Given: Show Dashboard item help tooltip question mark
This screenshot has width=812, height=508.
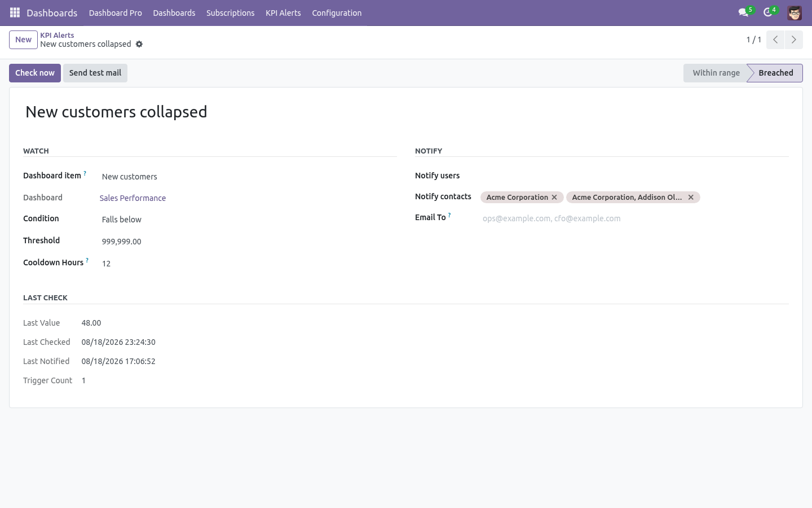Looking at the screenshot, I should coord(85,173).
